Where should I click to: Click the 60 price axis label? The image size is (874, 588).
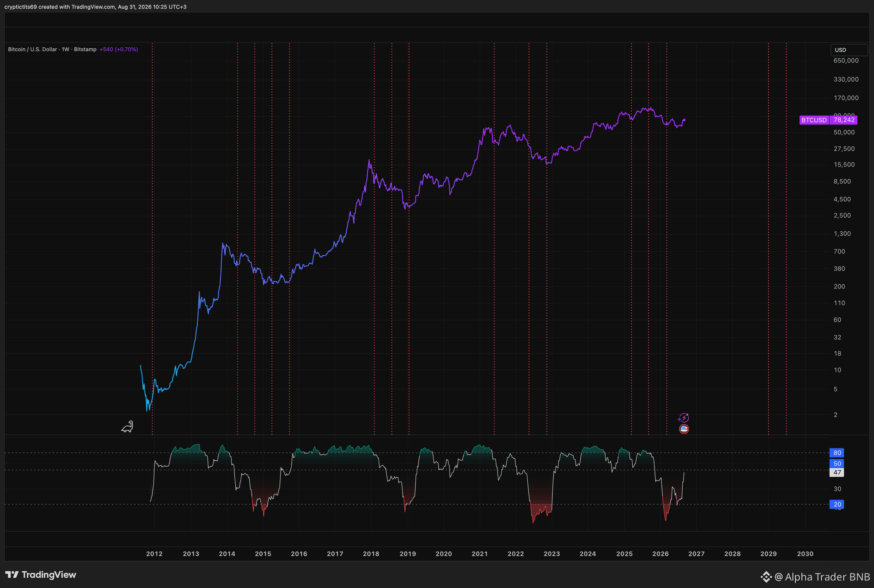[837, 320]
